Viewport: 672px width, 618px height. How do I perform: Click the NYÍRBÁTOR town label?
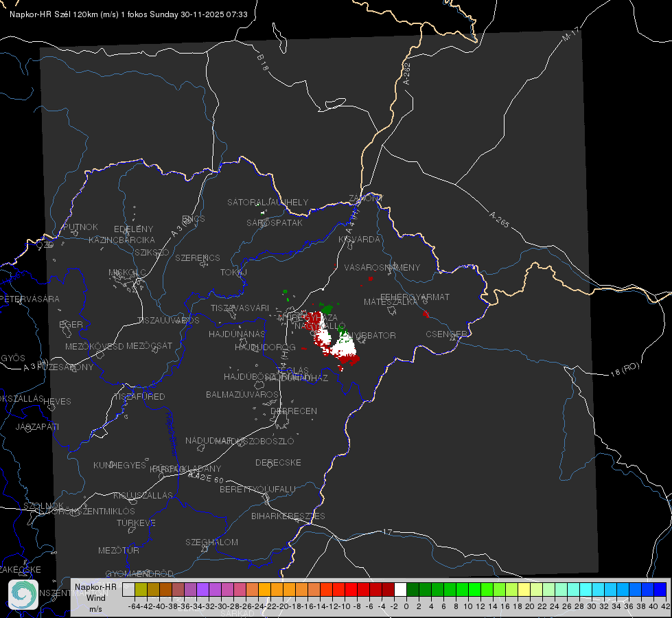pyautogui.click(x=371, y=335)
